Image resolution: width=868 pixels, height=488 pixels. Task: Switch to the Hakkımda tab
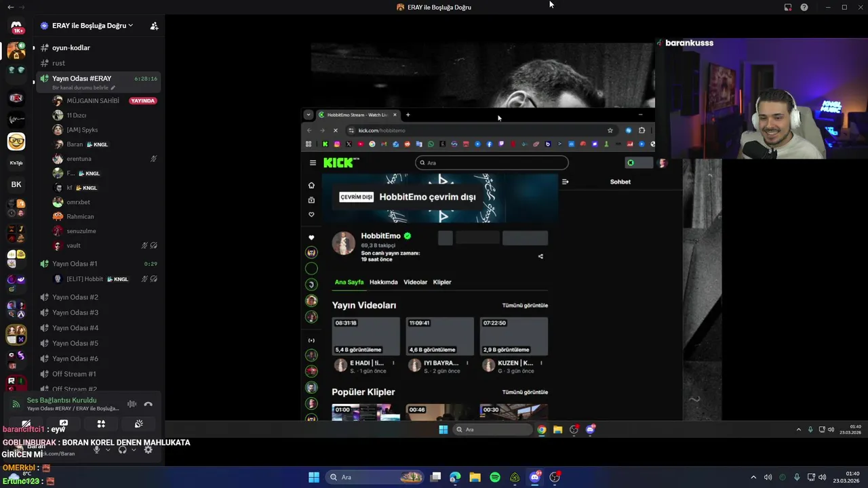click(383, 282)
